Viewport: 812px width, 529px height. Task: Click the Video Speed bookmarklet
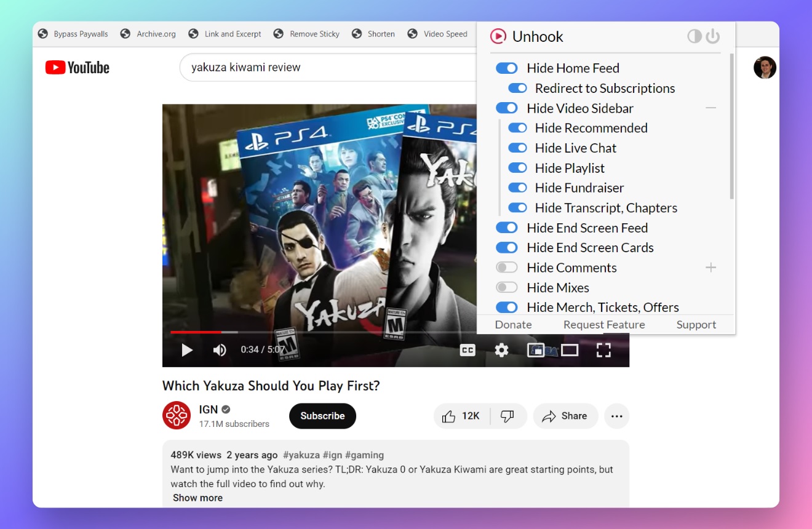click(x=437, y=34)
